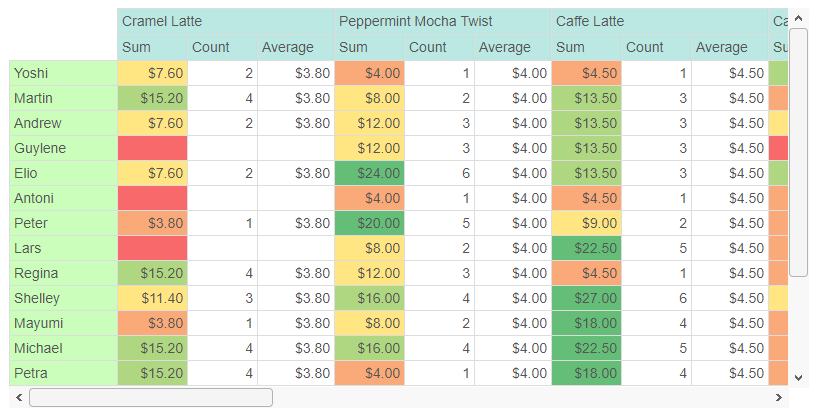
Task: Click the vertical scrollbar down arrow
Action: click(798, 378)
